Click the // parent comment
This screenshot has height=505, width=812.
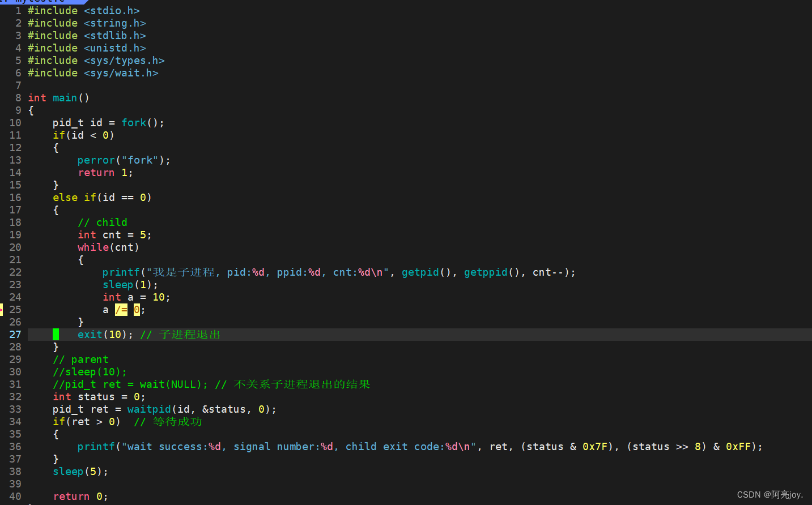pos(80,360)
